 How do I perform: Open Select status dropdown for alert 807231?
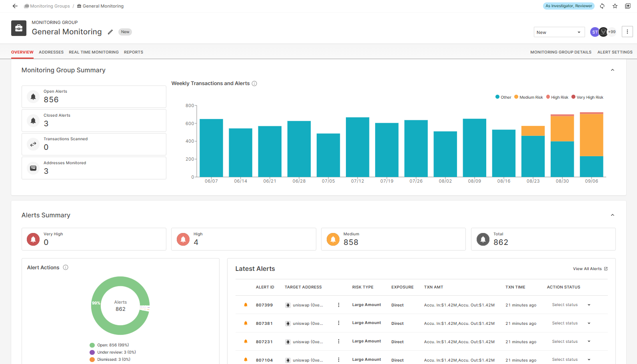571,342
